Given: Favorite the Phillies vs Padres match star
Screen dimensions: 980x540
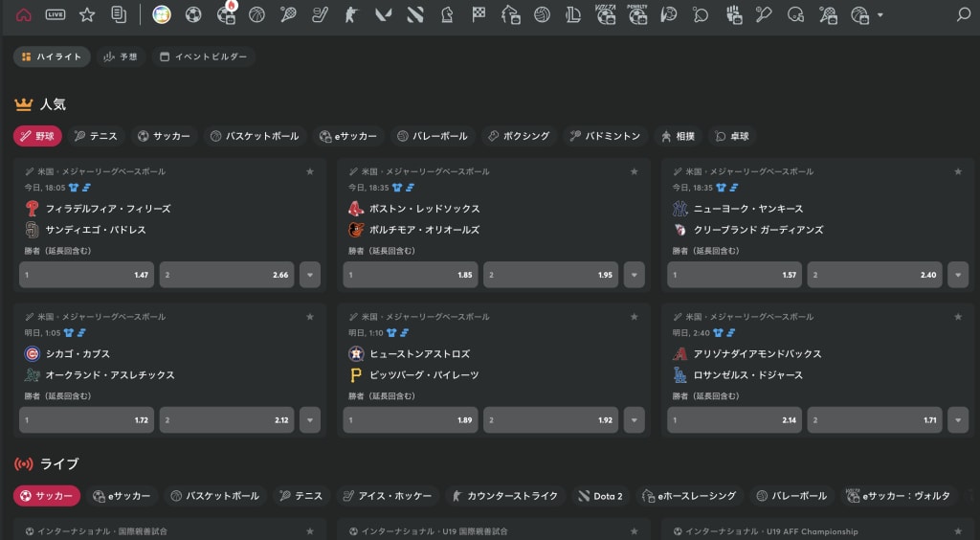Looking at the screenshot, I should click(x=310, y=171).
